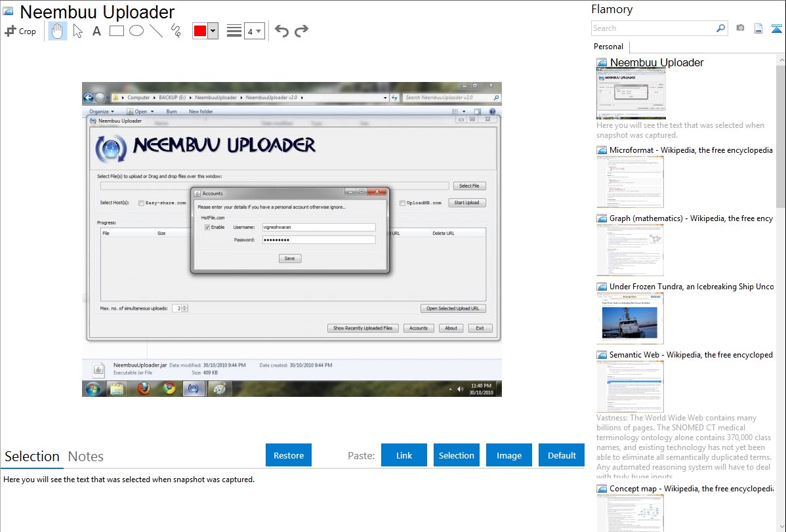
Task: Click Windows Start orb in captured screenshot
Action: point(93,388)
